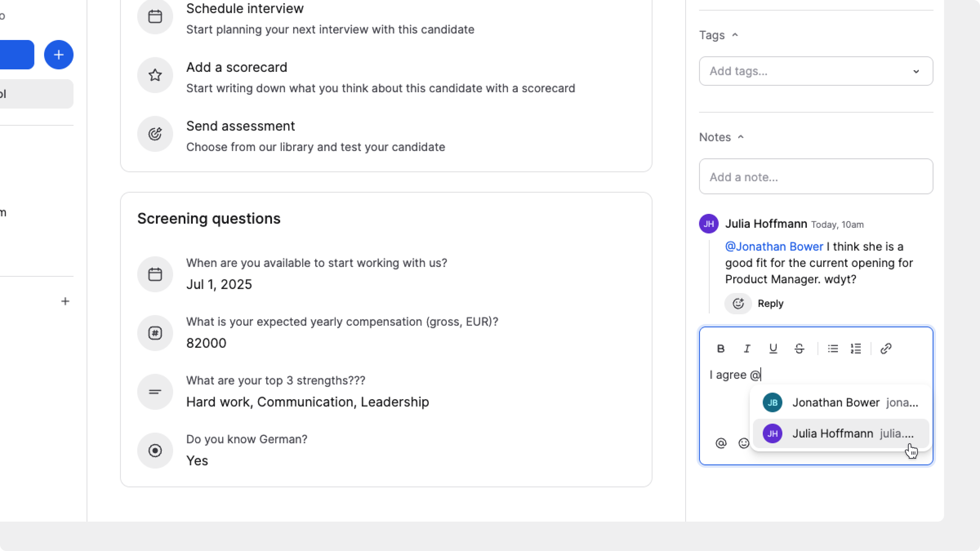Open Schedule interview action
Image resolution: width=980 pixels, height=551 pixels.
click(245, 9)
